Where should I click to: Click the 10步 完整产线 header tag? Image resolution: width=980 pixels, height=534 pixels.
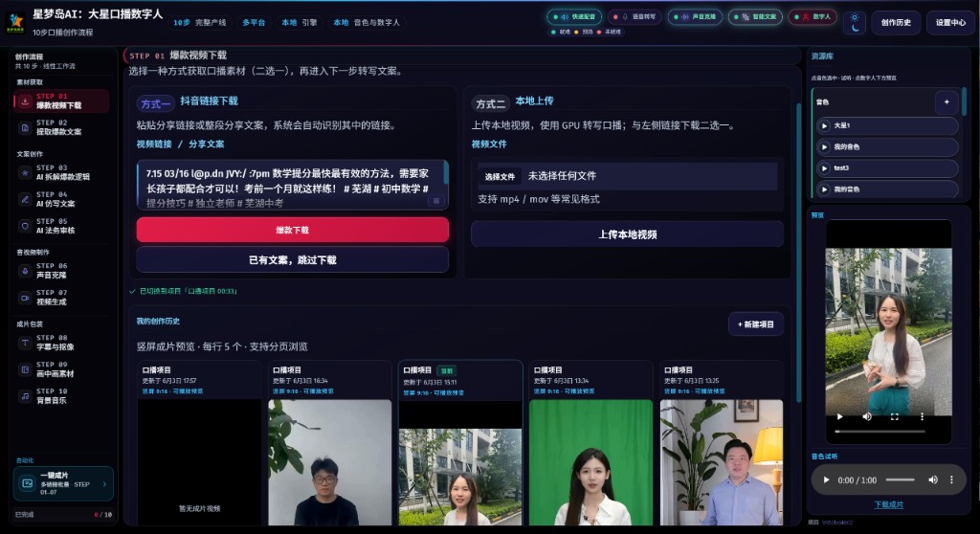[x=200, y=23]
